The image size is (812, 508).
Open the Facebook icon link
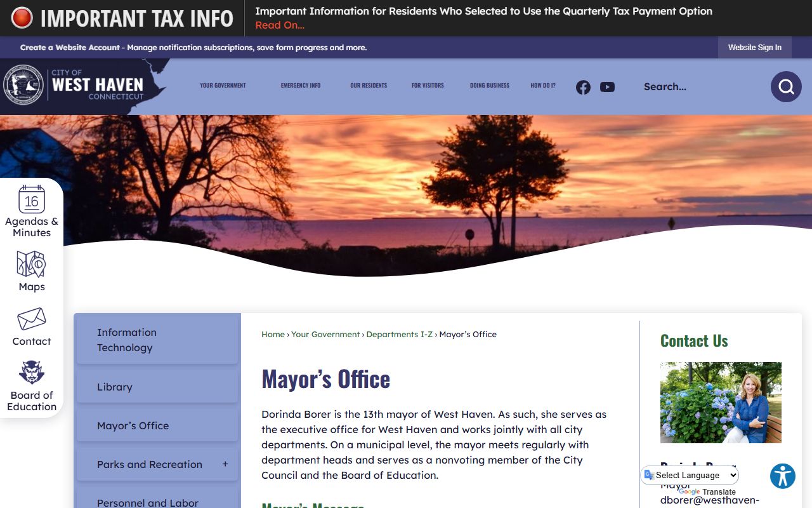tap(583, 87)
